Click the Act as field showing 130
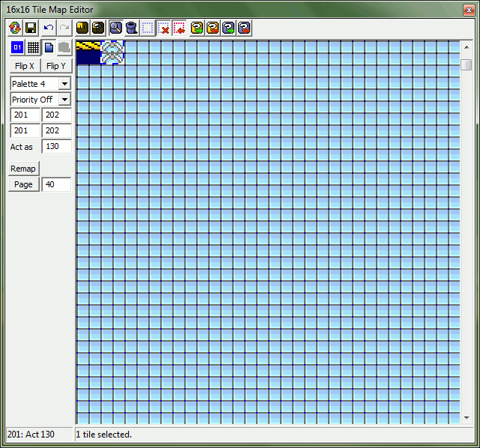Image resolution: width=480 pixels, height=448 pixels. (57, 146)
